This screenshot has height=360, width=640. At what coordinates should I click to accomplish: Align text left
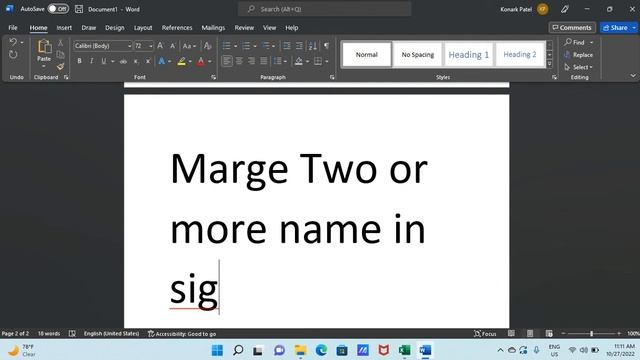[227, 61]
